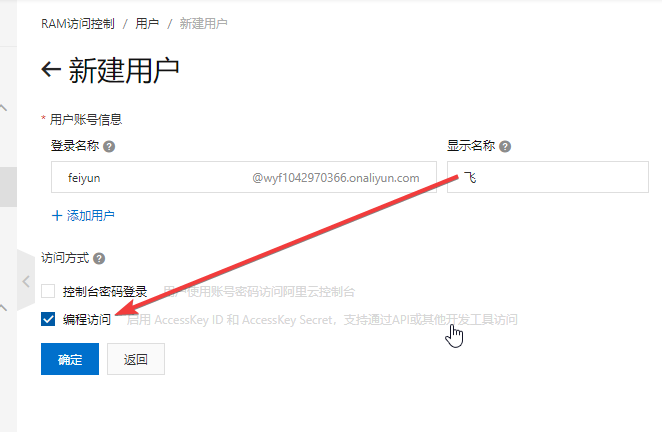Go to 用户 breadcrumb

(x=147, y=24)
